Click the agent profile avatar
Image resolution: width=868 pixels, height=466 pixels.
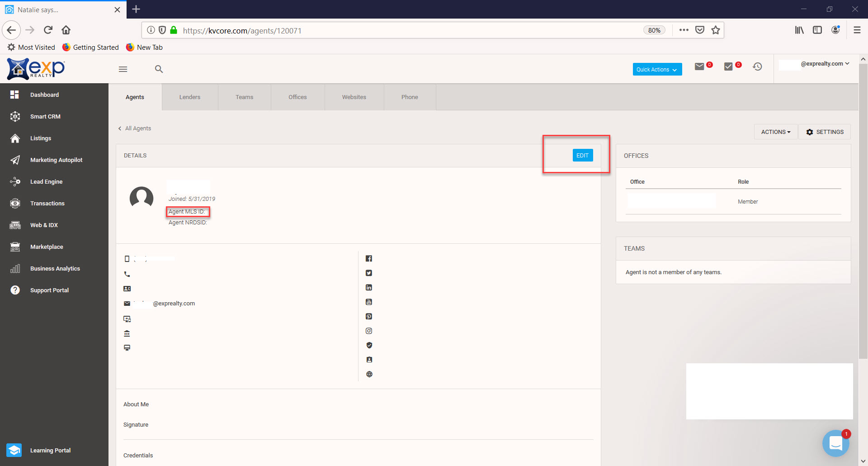pos(142,198)
